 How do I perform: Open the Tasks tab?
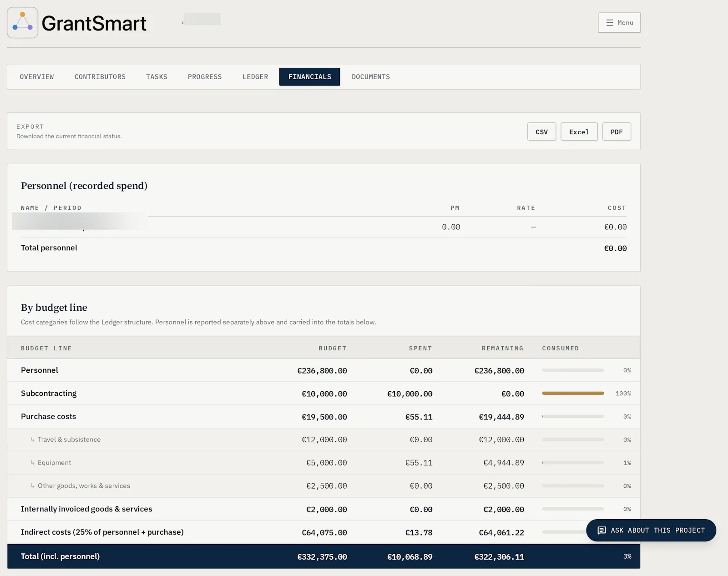(157, 77)
